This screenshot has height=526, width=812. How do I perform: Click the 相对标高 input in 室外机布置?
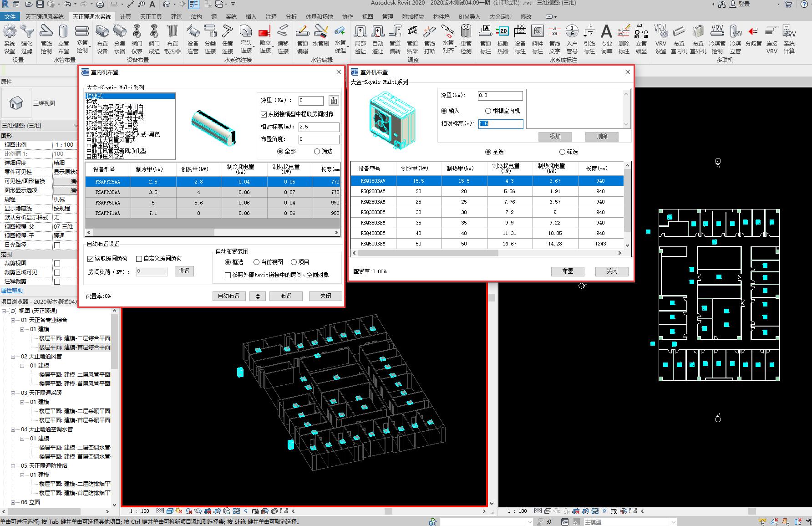point(500,124)
